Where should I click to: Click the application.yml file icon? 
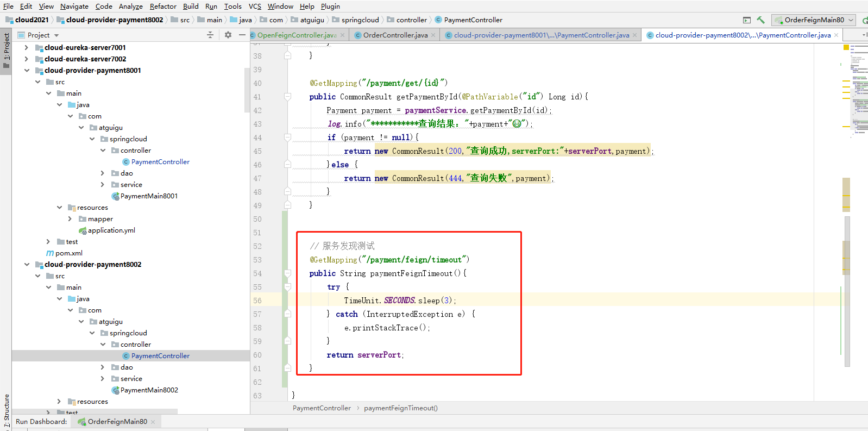83,230
